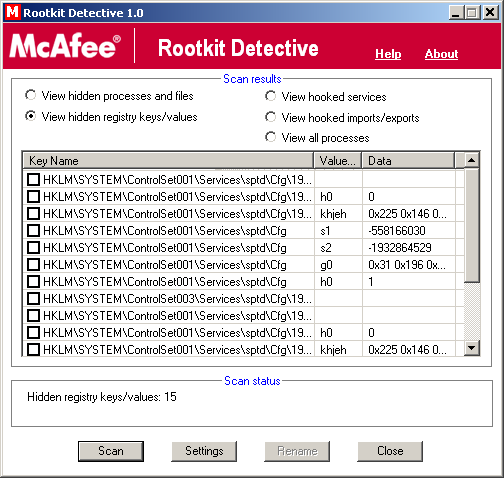The width and height of the screenshot is (504, 478).
Task: Select View hidden processes and files
Action: click(x=31, y=95)
